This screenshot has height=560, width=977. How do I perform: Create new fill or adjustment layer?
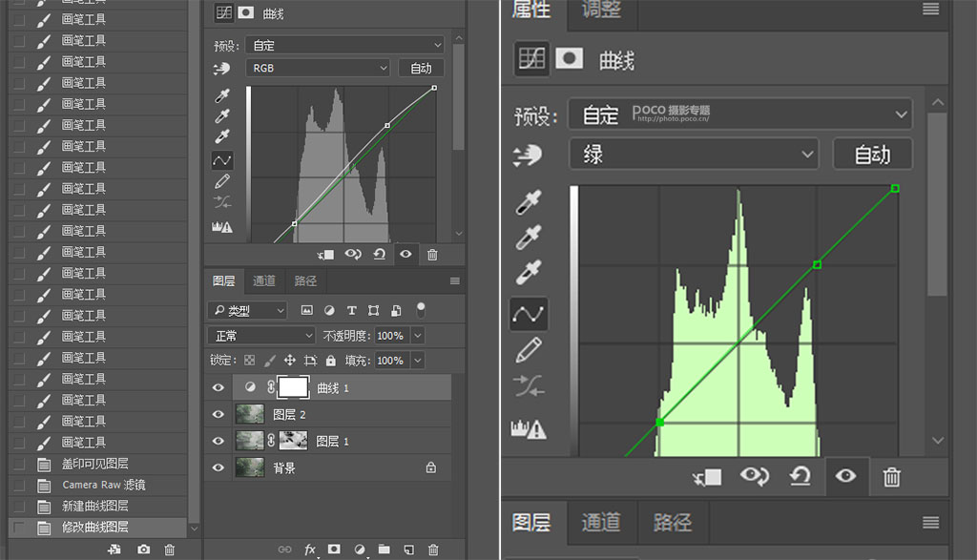coord(360,550)
